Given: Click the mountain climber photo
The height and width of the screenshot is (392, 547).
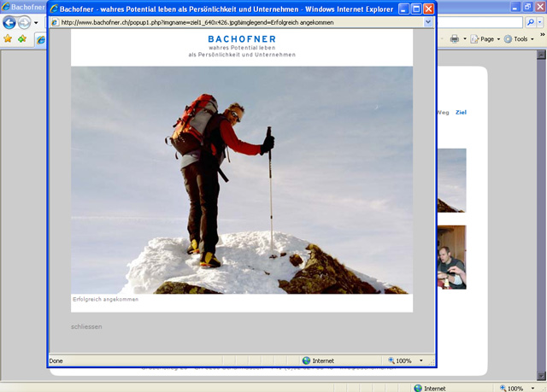Looking at the screenshot, I should point(242,179).
